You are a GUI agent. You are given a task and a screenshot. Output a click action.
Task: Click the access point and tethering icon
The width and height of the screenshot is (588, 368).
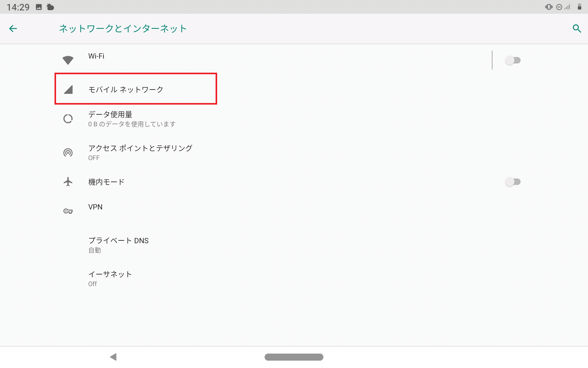click(68, 152)
